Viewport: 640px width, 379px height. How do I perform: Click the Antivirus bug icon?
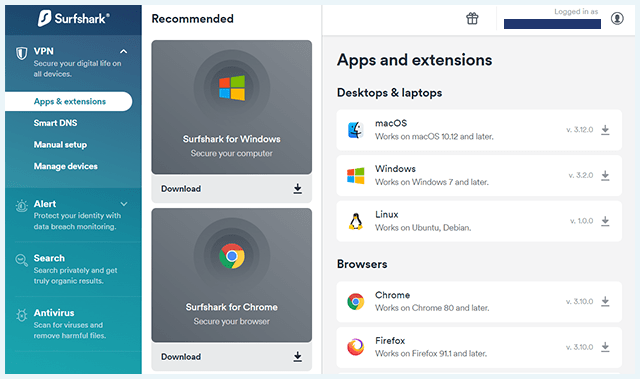(x=21, y=315)
